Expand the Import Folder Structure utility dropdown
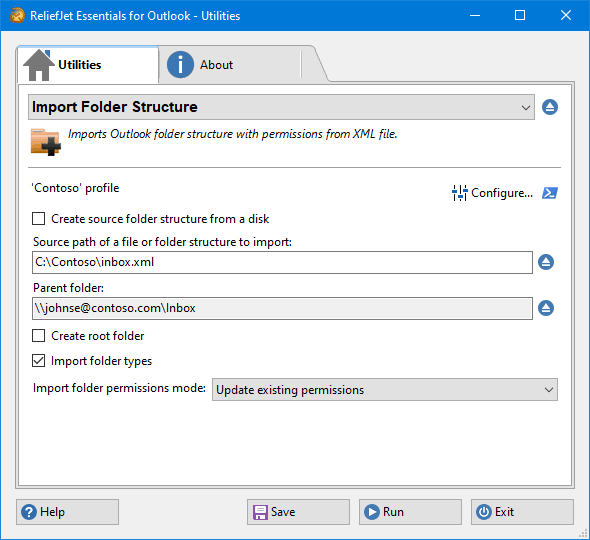 281,107
